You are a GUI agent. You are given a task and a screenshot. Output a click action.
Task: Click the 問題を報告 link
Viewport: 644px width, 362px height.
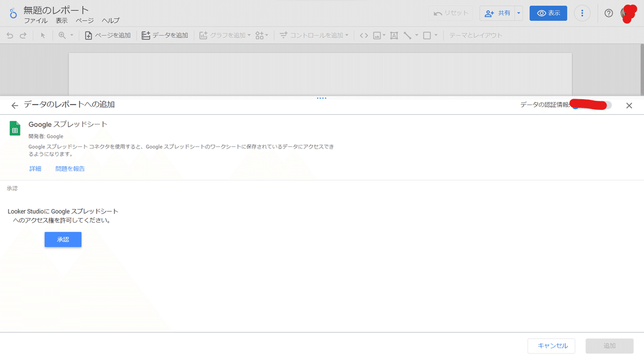click(70, 169)
